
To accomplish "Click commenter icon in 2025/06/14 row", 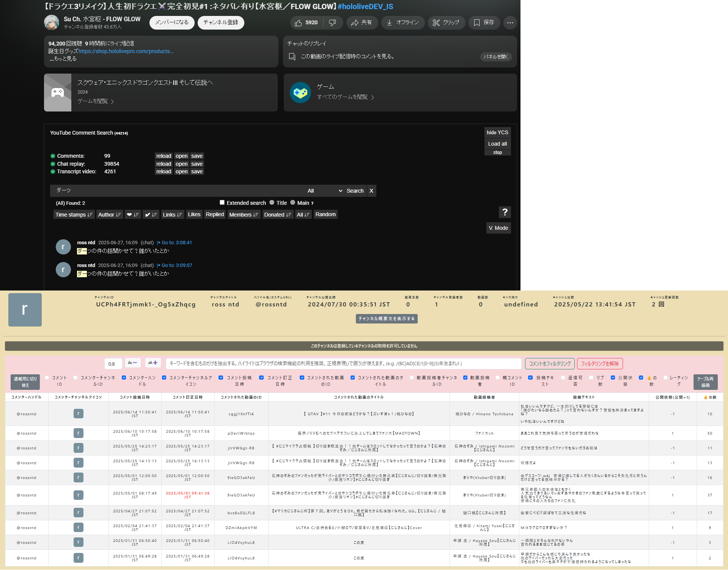I will [x=78, y=414].
